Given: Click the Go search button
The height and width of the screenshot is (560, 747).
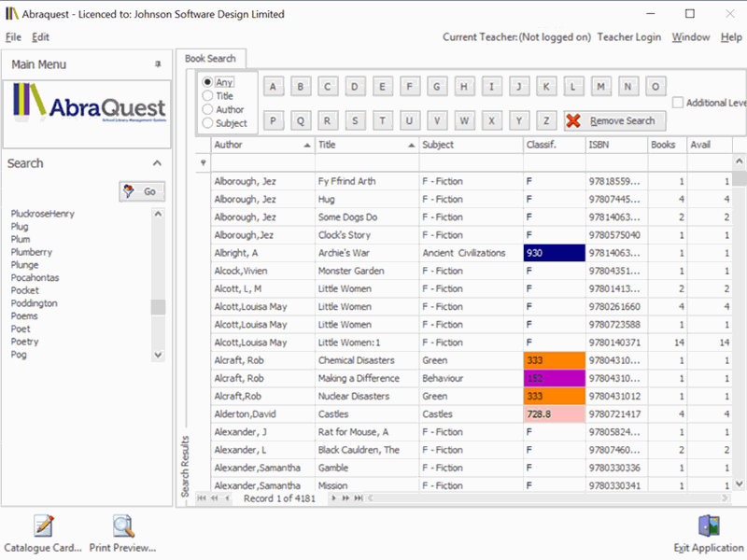Looking at the screenshot, I should tap(142, 191).
